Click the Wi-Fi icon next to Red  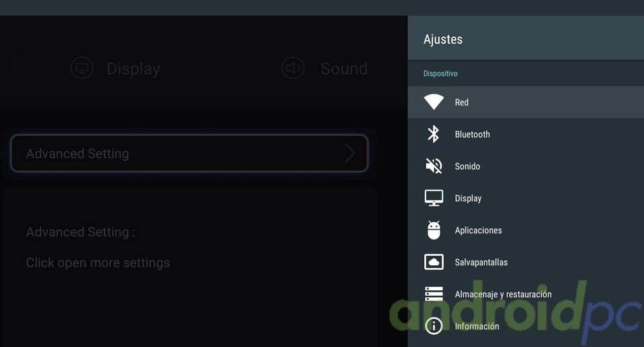[x=434, y=103]
